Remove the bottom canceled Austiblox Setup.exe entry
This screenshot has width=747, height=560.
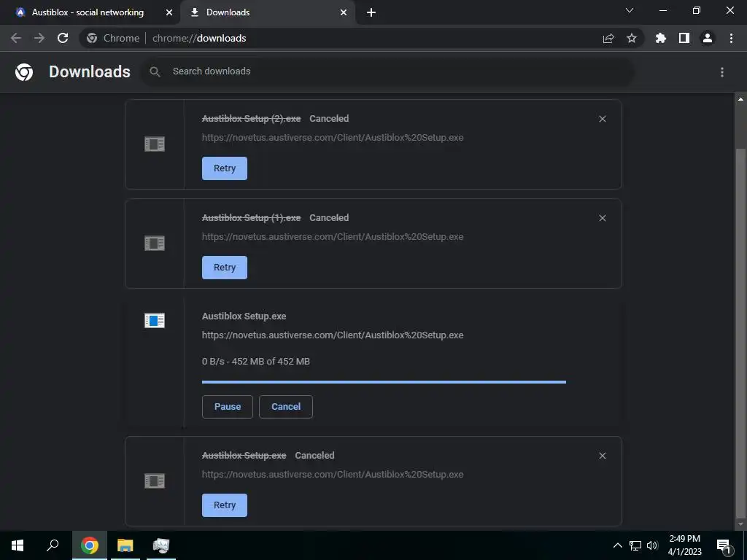coord(603,456)
